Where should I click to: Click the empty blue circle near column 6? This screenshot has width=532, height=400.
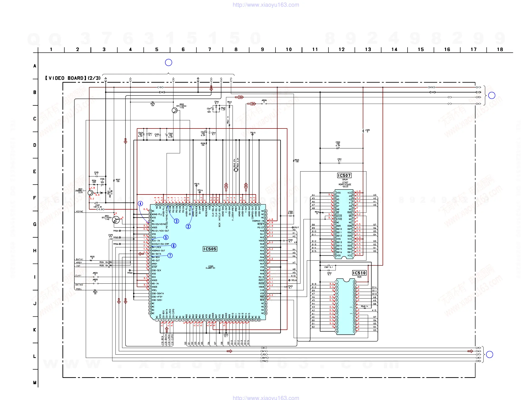coord(169,62)
